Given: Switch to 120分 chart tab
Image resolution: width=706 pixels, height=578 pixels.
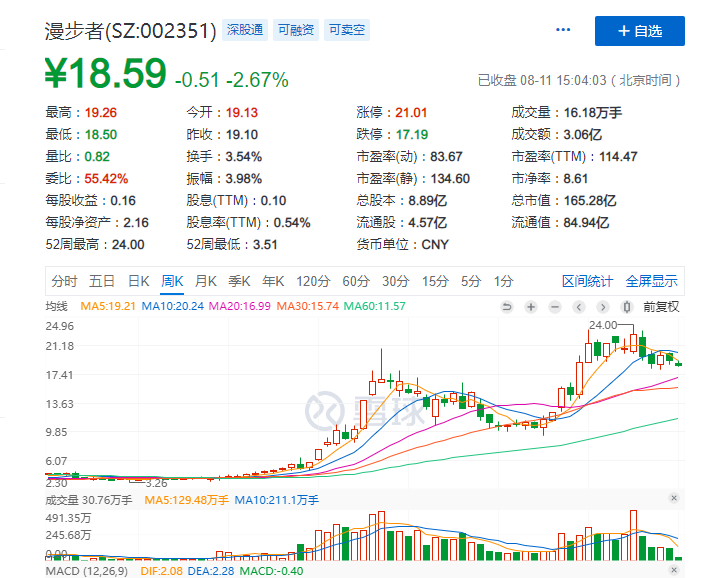Looking at the screenshot, I should pyautogui.click(x=313, y=281).
